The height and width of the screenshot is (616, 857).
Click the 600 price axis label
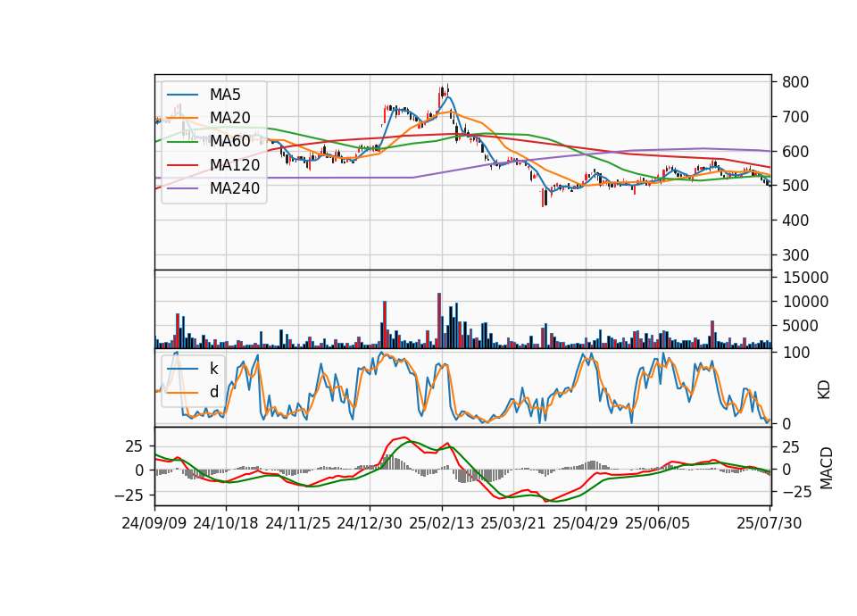(795, 152)
